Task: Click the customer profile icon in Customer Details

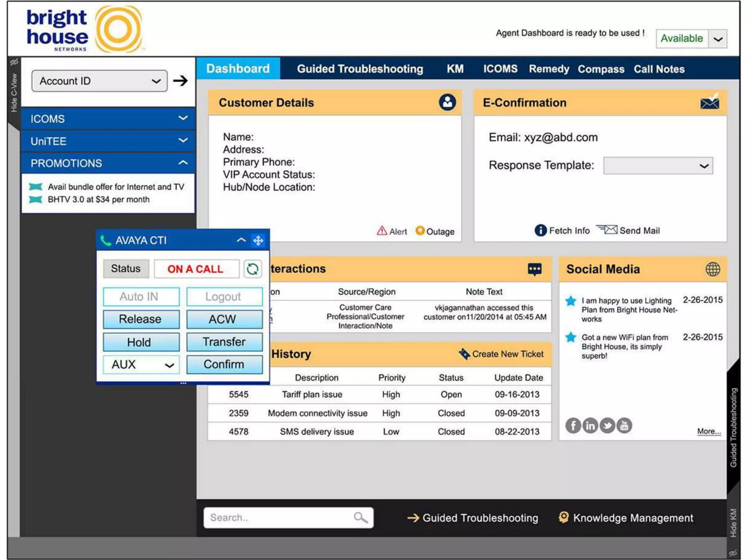Action: tap(447, 102)
